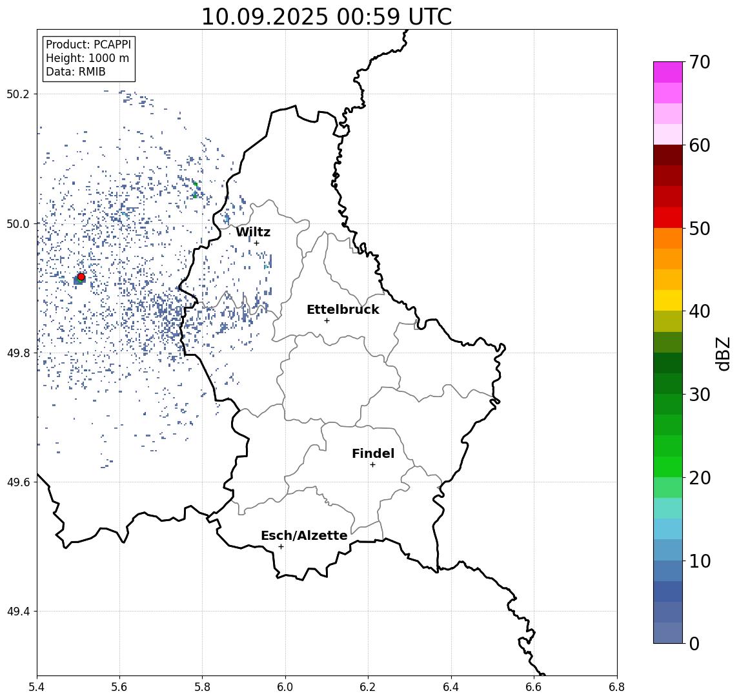This screenshot has height=700, width=739.
Task: Click the colorbar tick label 20
Action: coord(700,478)
